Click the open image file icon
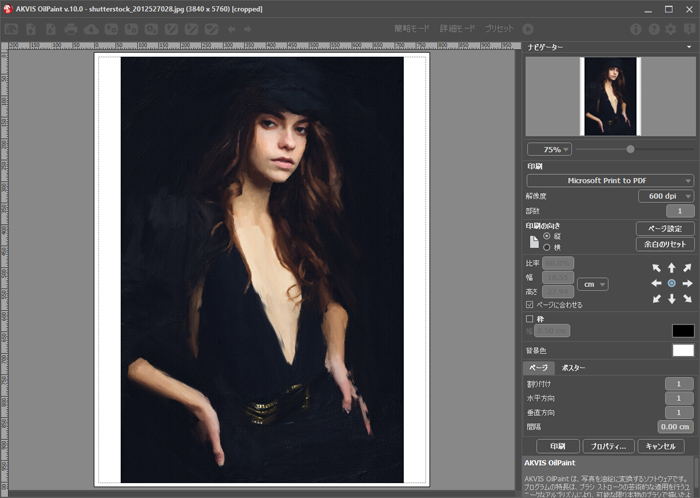700x498 pixels. click(x=31, y=29)
